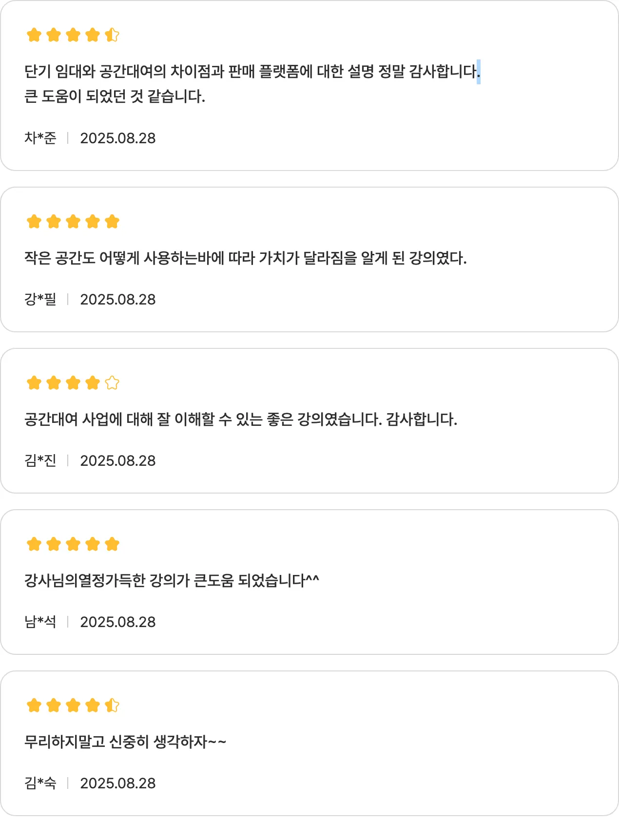The image size is (619, 840).
Task: Click the fifth star in 강*필's review
Action: [x=112, y=222]
